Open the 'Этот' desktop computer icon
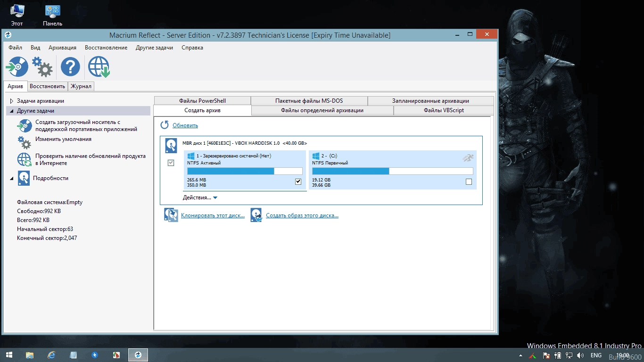 point(17,15)
